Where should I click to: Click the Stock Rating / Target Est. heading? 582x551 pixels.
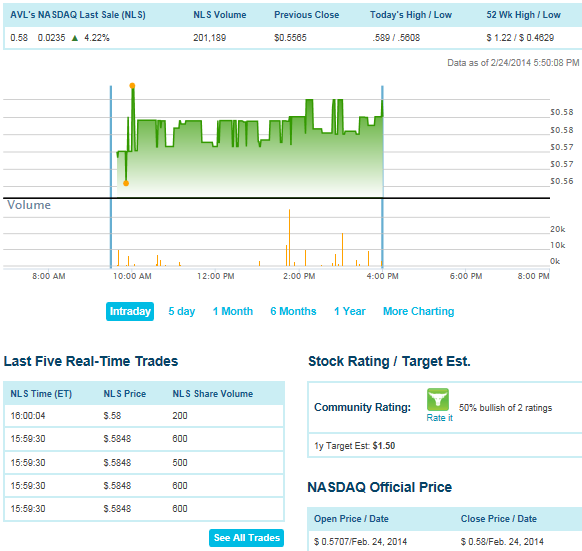389,361
